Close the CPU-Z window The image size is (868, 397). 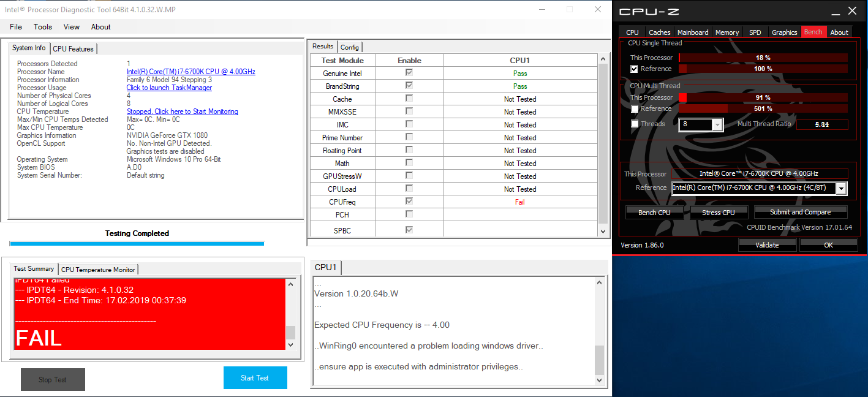pos(852,11)
